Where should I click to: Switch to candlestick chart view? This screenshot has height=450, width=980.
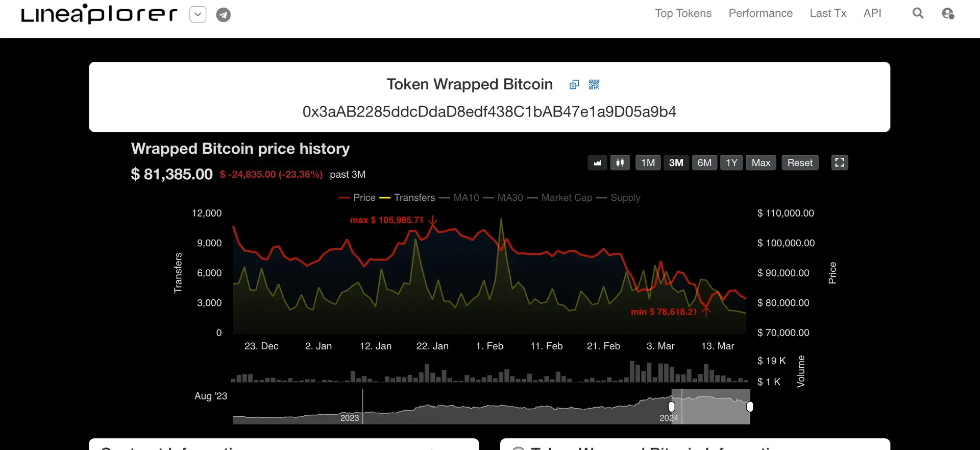[x=620, y=163]
